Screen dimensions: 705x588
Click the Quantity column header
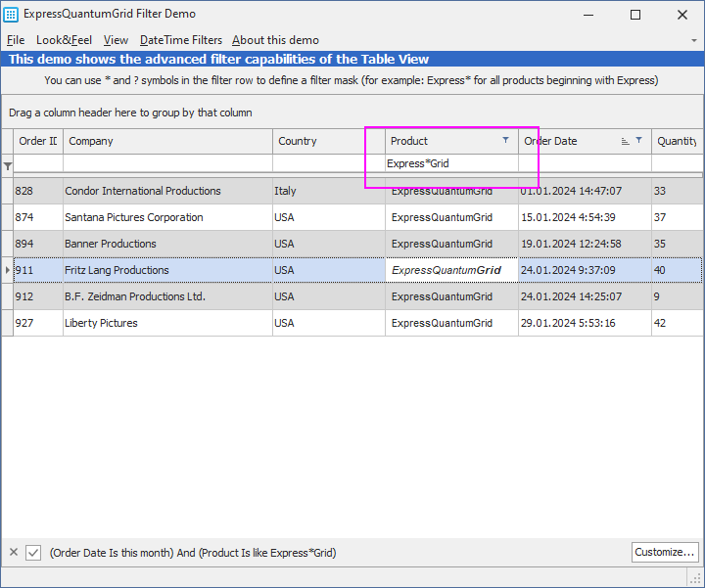pyautogui.click(x=678, y=141)
